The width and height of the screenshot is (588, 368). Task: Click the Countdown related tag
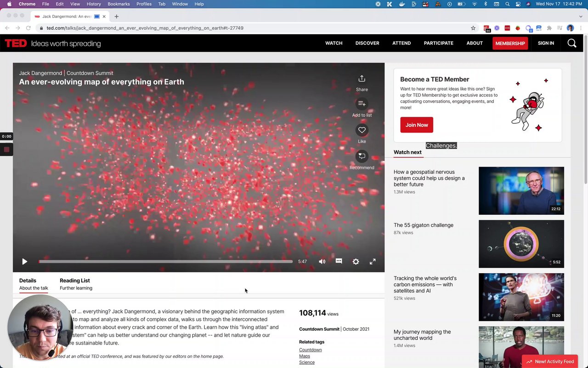311,350
